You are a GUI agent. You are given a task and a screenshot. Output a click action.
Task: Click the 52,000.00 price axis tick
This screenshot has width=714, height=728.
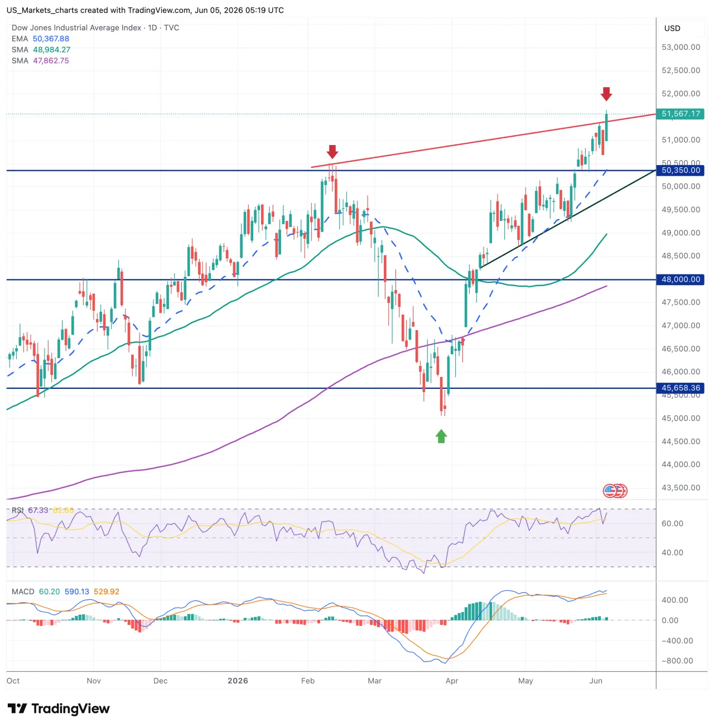pos(681,94)
